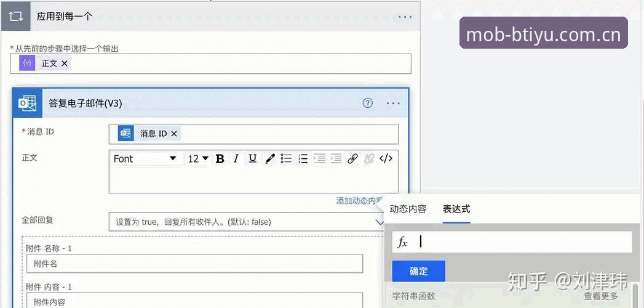Screen dimensions: 644x308
Task: Toggle underline formatting
Action: point(253,158)
